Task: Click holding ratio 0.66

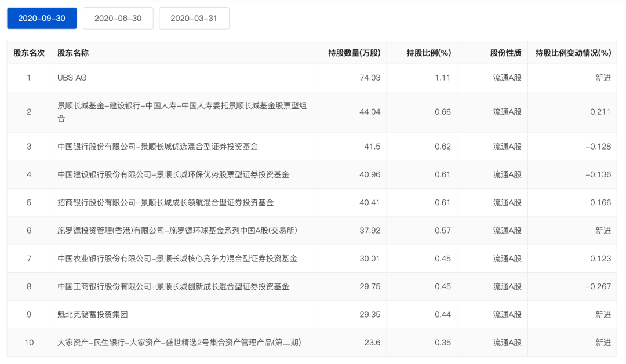Action: click(443, 112)
